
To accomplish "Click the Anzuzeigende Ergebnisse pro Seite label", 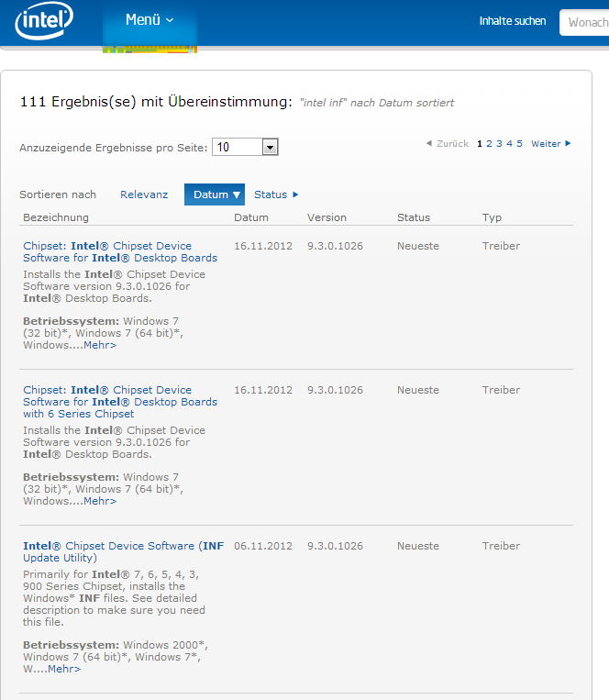I will point(114,148).
